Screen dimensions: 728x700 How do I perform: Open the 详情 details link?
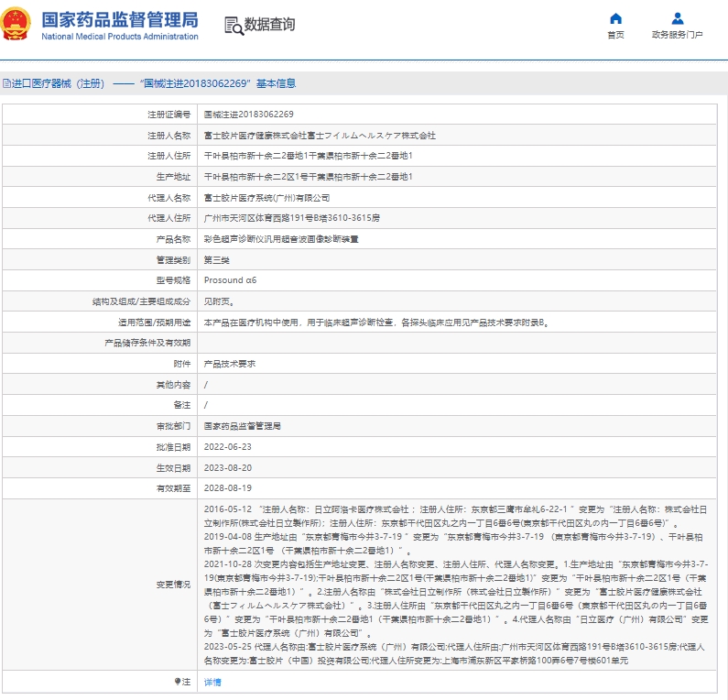212,682
